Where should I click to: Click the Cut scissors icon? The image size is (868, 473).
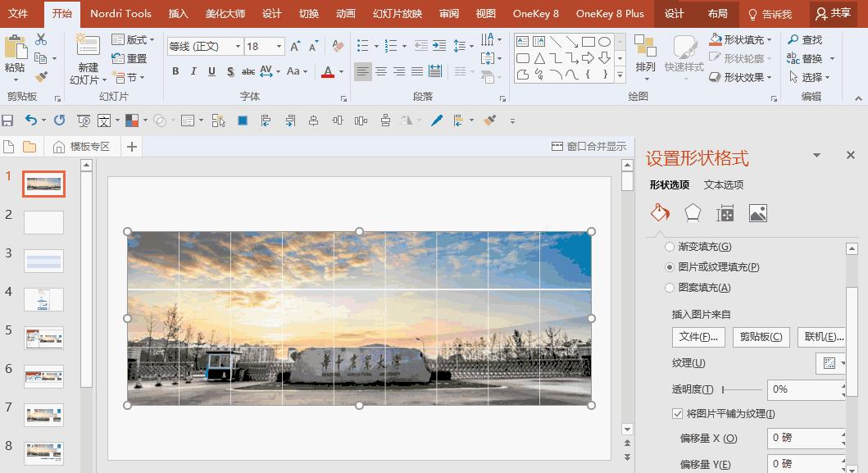(x=41, y=39)
